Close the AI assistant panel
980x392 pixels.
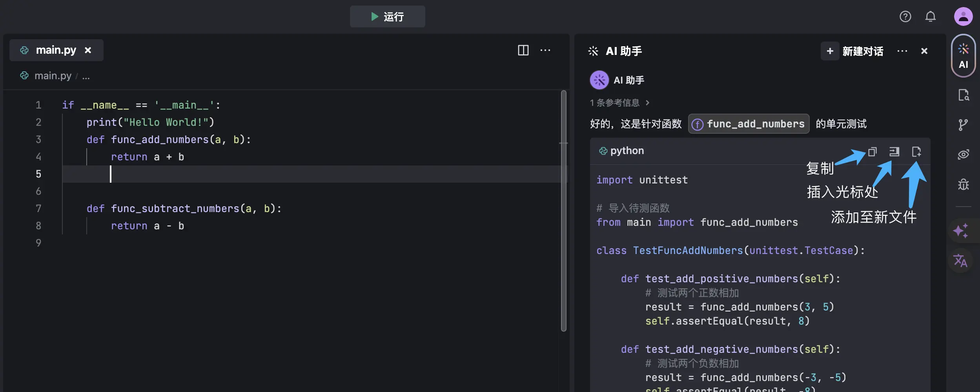pos(924,51)
